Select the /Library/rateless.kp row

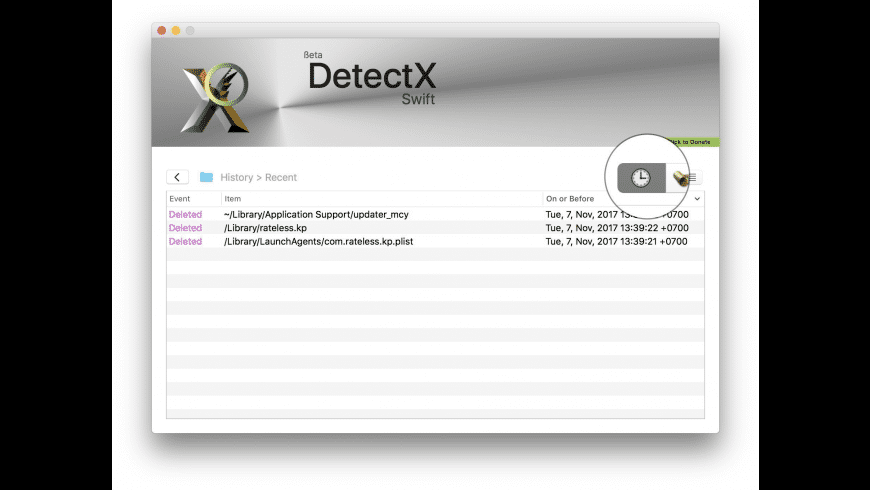pos(436,228)
